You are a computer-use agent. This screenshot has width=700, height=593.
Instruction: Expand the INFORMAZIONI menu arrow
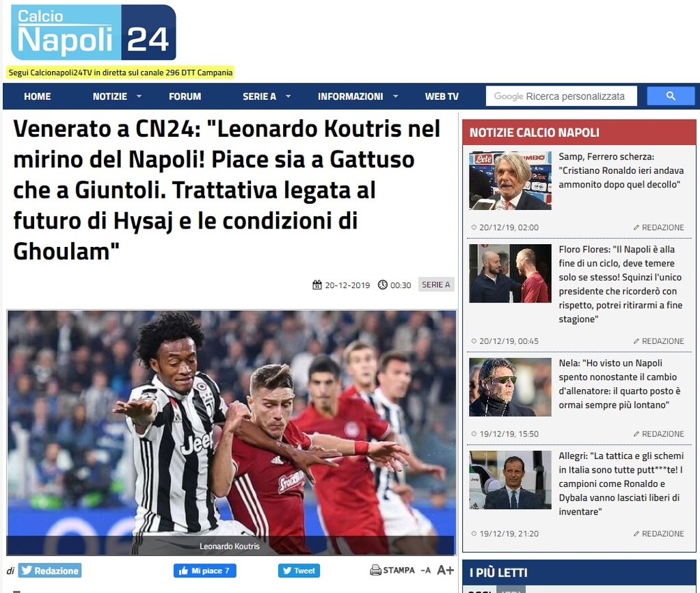(396, 96)
